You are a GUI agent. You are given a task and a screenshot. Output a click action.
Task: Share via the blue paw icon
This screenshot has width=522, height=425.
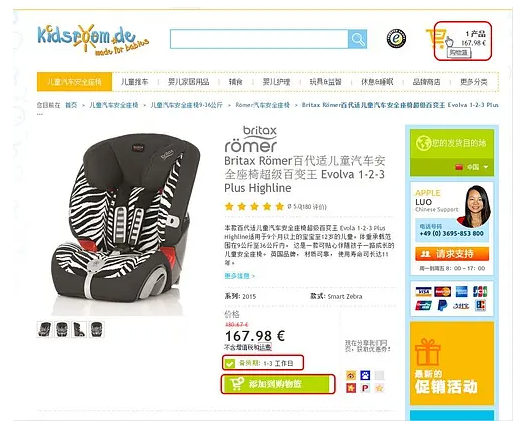[365, 376]
